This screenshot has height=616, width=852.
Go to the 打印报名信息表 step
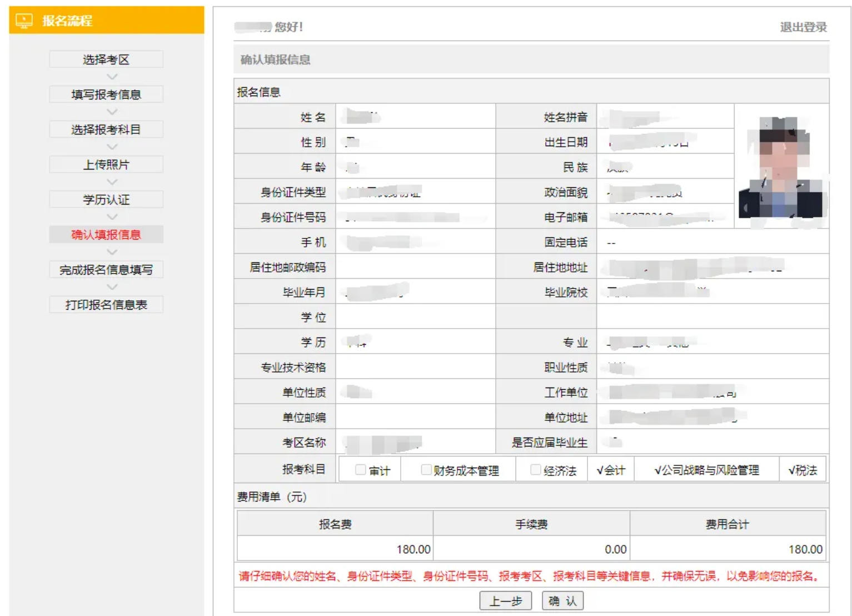click(106, 305)
